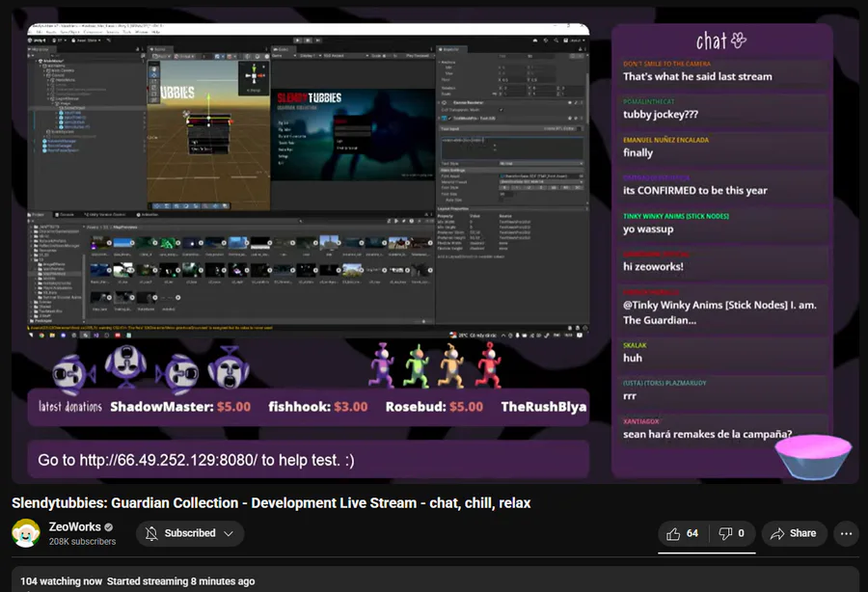Viewport: 868px width, 592px height.
Task: Open the Unity global search magnifier icon
Action: pos(556,40)
